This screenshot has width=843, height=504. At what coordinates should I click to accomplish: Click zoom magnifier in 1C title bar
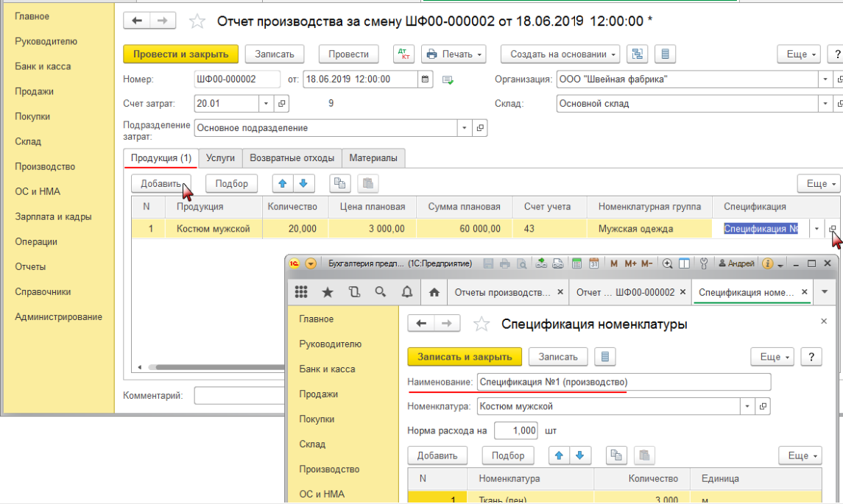point(667,263)
